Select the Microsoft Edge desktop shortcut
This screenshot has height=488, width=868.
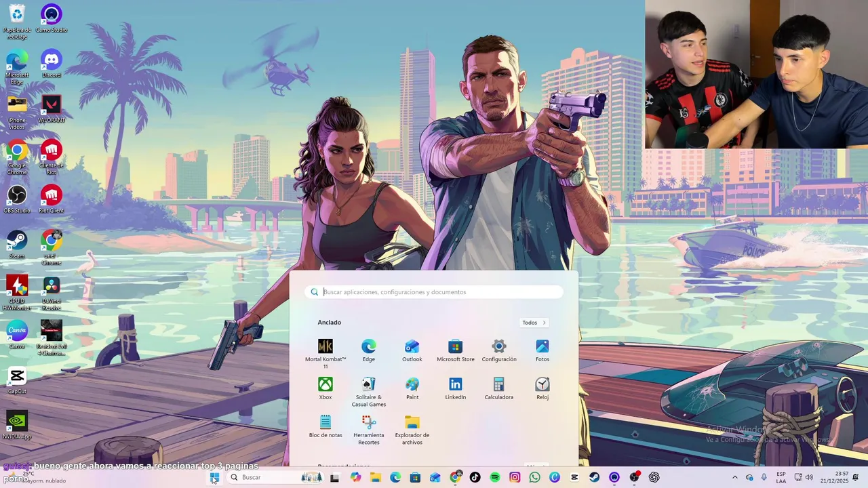[17, 68]
